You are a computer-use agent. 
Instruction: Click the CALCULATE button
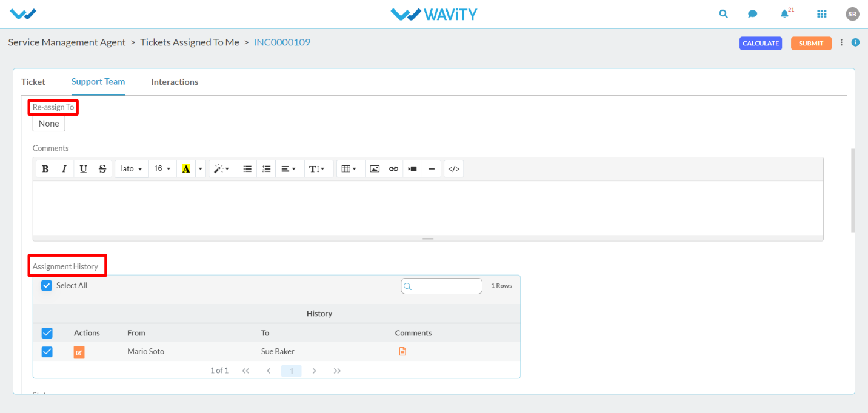click(x=761, y=44)
